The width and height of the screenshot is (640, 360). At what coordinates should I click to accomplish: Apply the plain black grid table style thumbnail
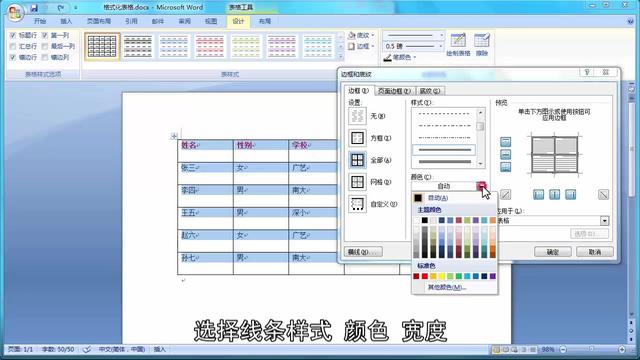tap(102, 46)
